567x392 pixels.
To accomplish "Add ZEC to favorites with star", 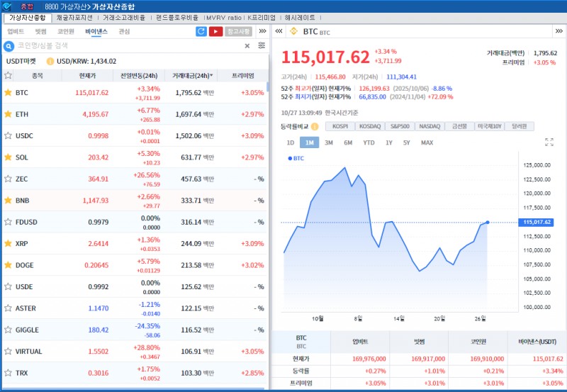I will tap(8, 179).
